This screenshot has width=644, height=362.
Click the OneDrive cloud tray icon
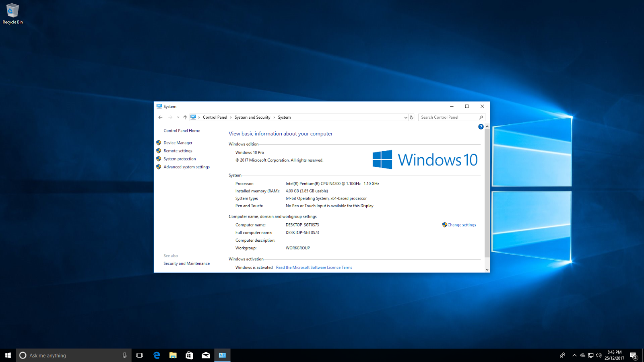tap(582, 355)
